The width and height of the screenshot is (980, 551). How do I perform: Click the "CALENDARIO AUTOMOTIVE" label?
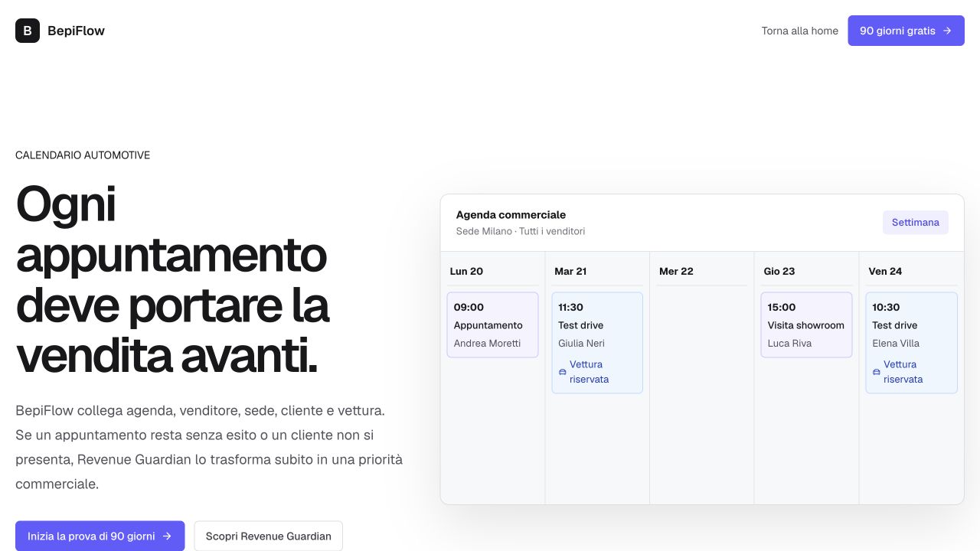tap(83, 155)
